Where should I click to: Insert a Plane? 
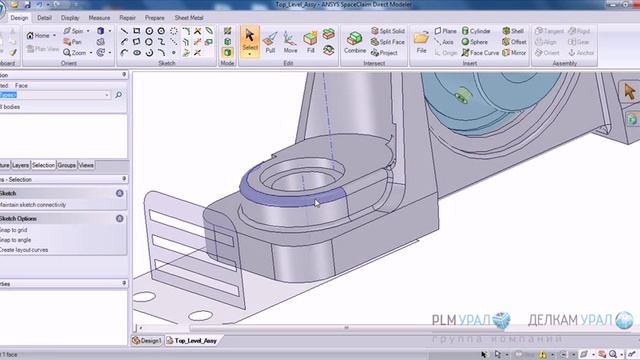pos(445,31)
